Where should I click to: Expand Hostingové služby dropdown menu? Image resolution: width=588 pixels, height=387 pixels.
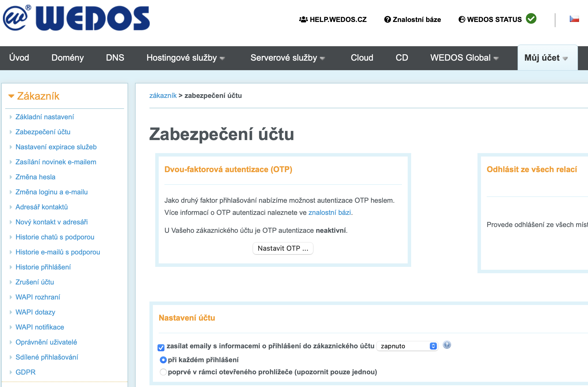point(186,58)
